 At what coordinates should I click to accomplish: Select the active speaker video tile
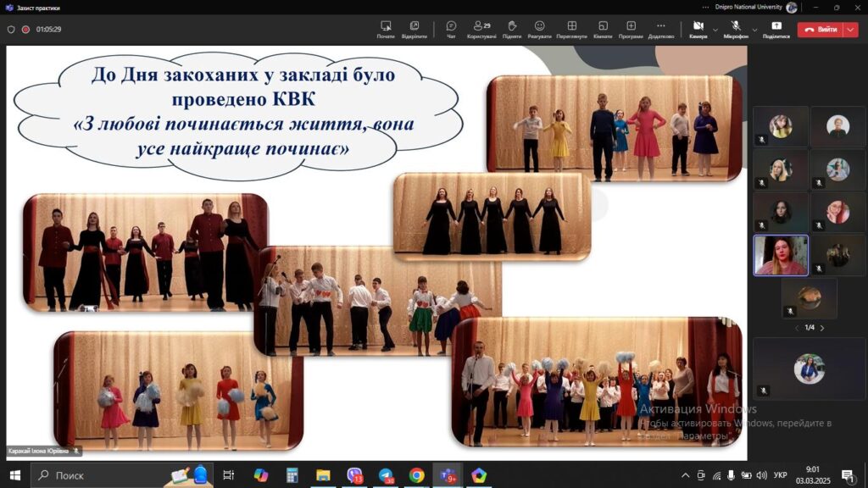pyautogui.click(x=781, y=255)
